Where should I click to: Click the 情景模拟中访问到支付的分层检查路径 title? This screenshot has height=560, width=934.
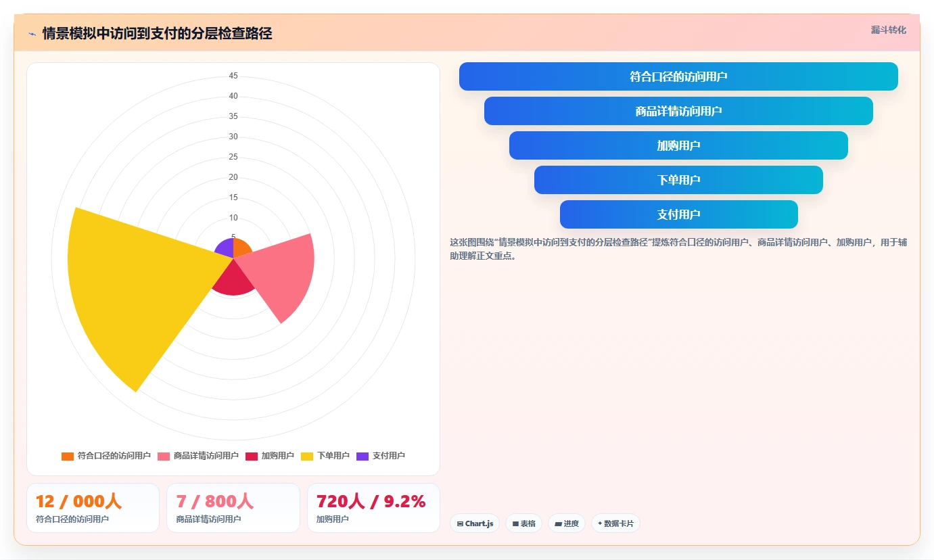(x=157, y=33)
